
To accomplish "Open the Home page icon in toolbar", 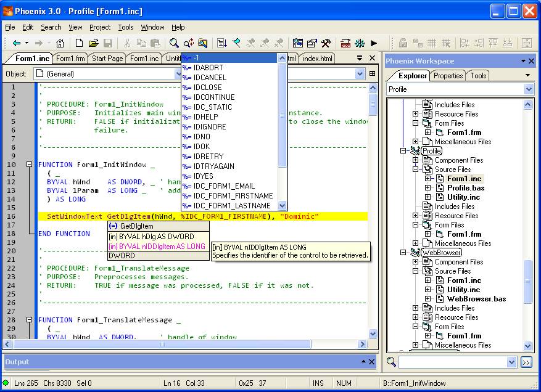I will pos(60,43).
